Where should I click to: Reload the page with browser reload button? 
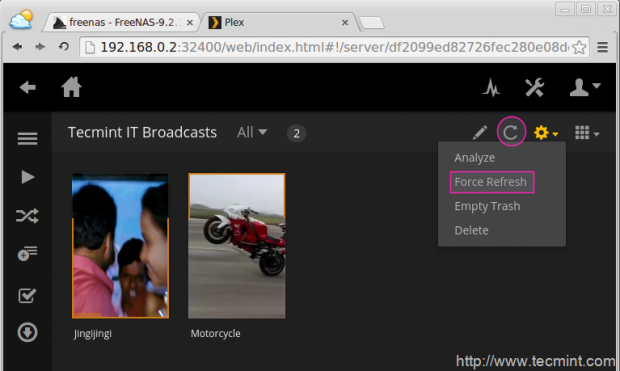(64, 47)
